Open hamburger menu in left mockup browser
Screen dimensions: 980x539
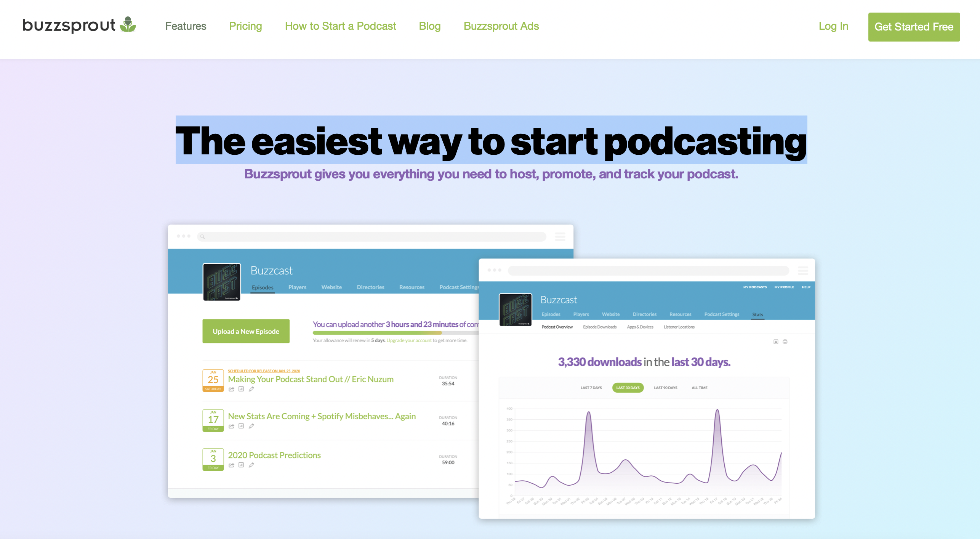[x=560, y=237]
